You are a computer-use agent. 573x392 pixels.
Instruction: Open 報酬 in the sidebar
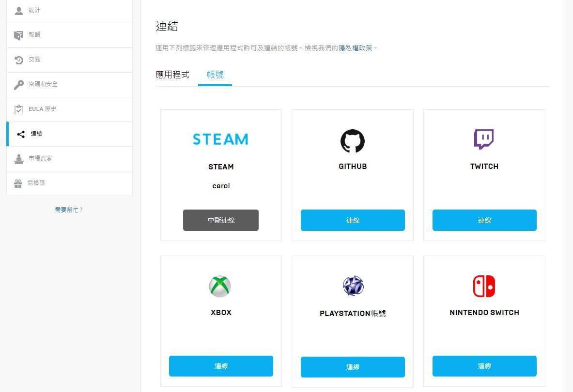point(34,34)
